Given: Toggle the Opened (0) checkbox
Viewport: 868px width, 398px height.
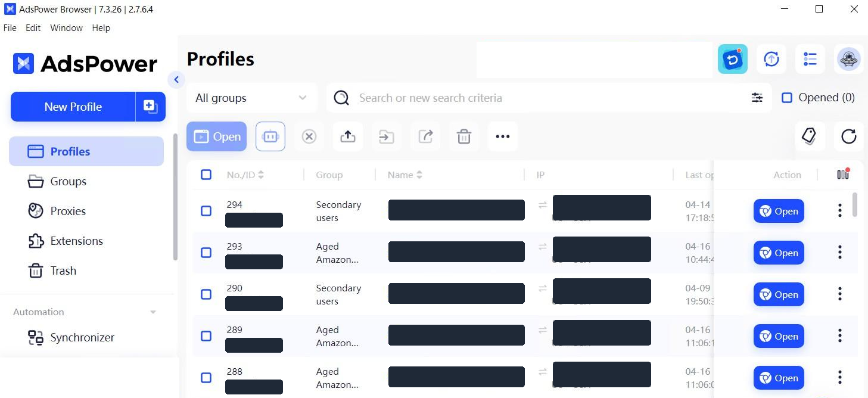Looking at the screenshot, I should point(787,98).
